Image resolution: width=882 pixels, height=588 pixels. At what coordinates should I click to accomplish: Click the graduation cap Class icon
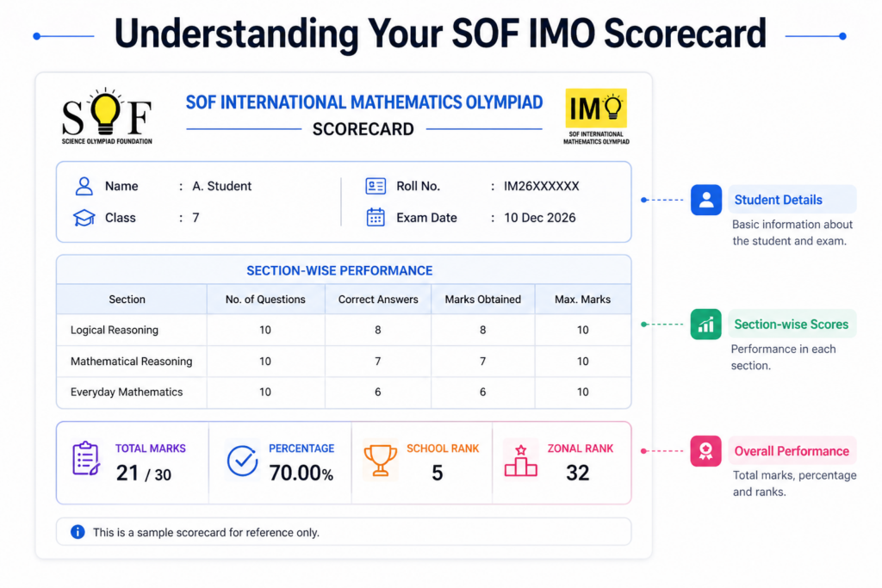(x=84, y=218)
